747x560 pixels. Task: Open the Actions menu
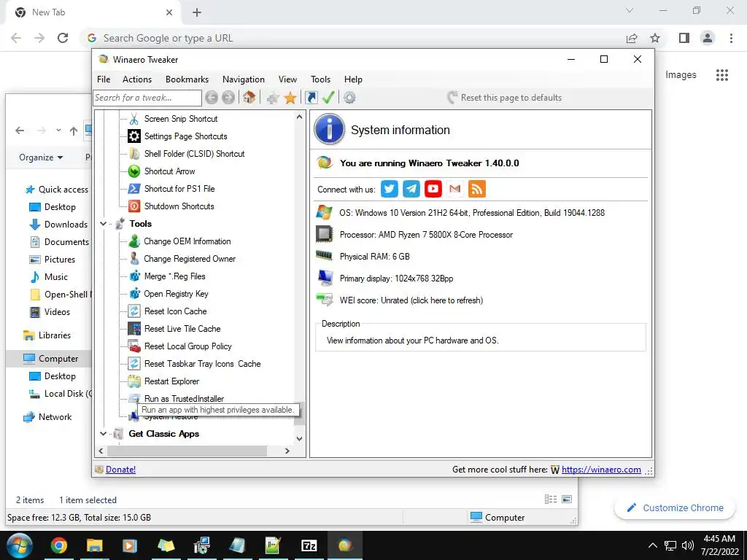tap(136, 79)
